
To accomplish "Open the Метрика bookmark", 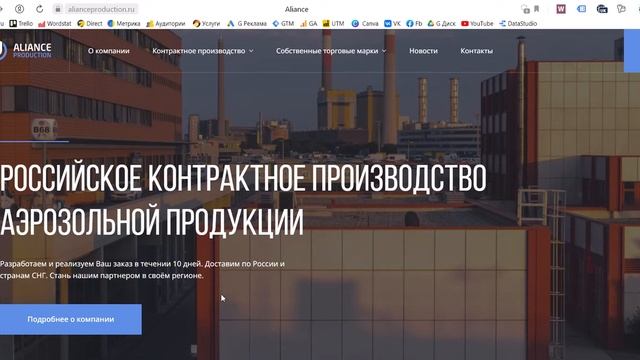I will click(124, 24).
